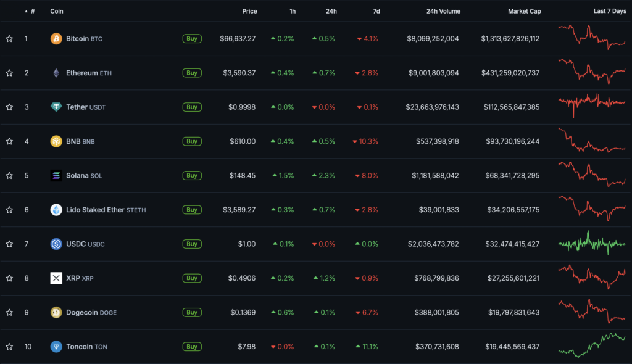Click the XRP logo icon
The width and height of the screenshot is (632, 364).
[x=56, y=278]
